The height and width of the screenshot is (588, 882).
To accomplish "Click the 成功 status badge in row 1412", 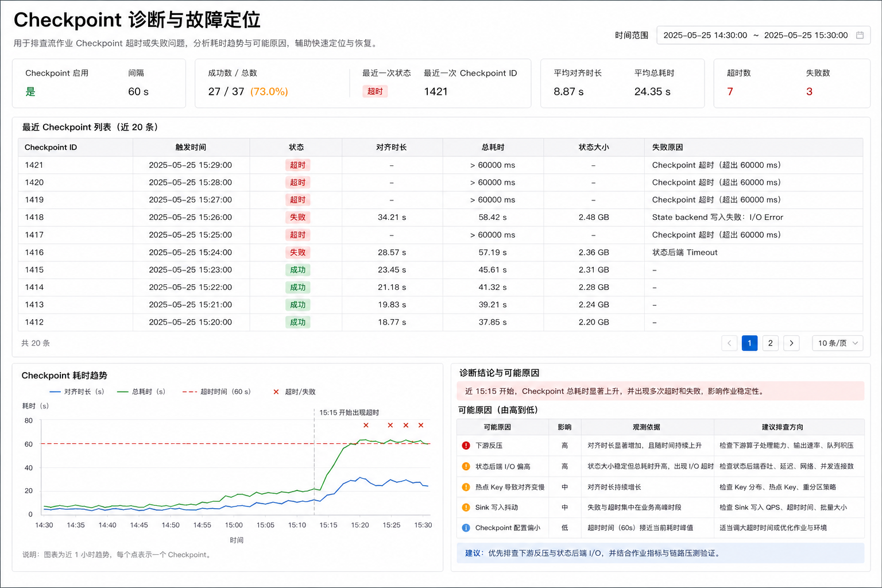I will coord(297,322).
